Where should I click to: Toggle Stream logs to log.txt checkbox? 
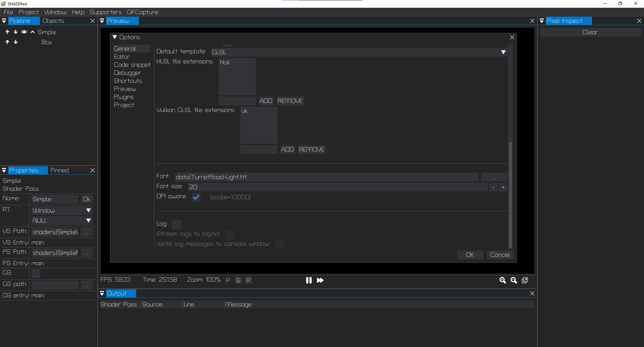(230, 234)
